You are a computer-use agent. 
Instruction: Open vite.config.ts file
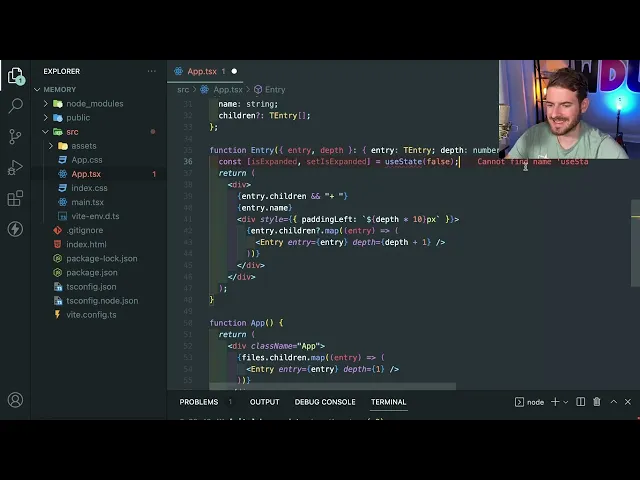coord(91,315)
